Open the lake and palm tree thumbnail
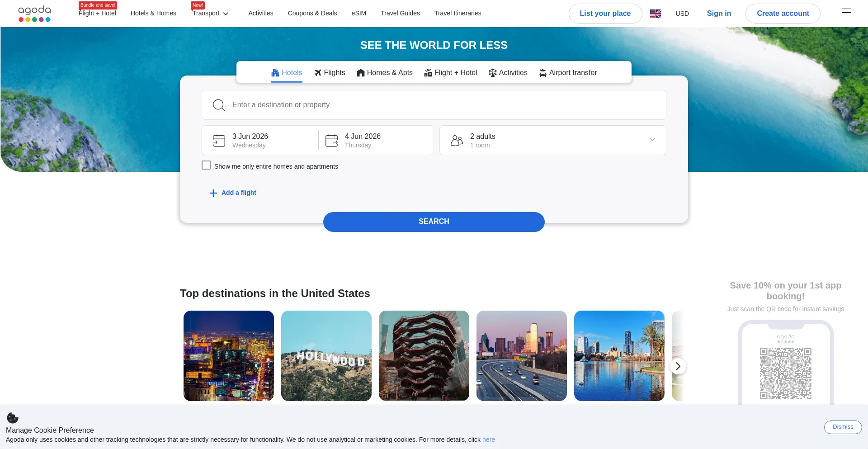 point(619,356)
